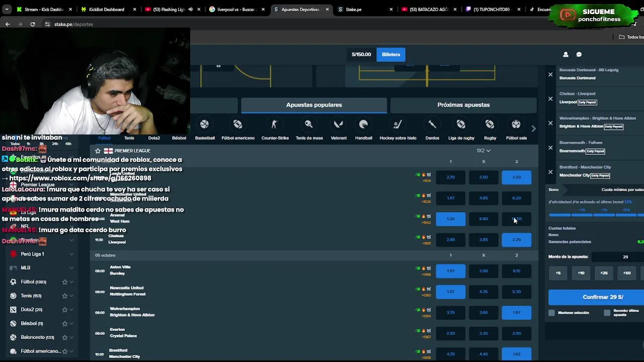Image resolution: width=644 pixels, height=362 pixels.
Task: Open the chat bubble icon
Action: pos(579,54)
